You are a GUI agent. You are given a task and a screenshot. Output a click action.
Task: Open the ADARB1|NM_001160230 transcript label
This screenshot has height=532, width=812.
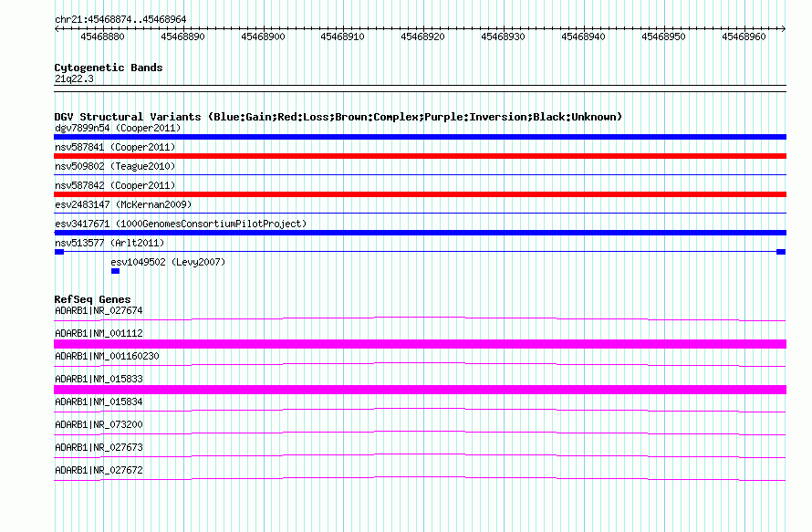point(107,356)
